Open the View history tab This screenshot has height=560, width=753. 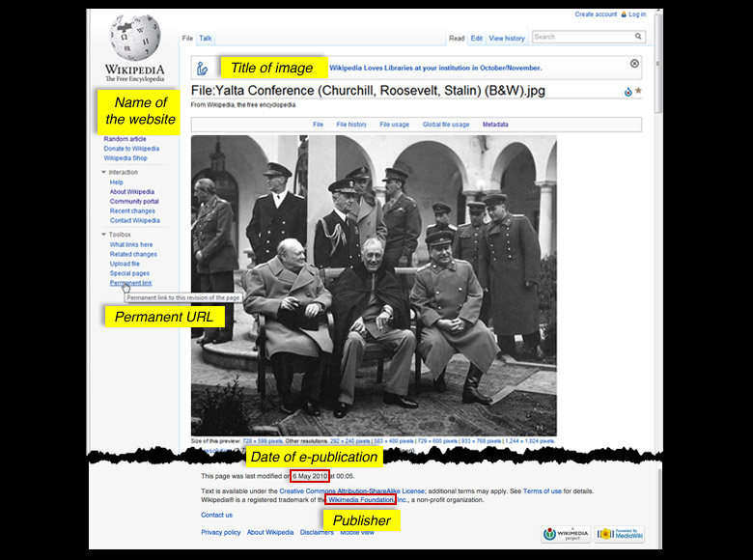pos(507,39)
